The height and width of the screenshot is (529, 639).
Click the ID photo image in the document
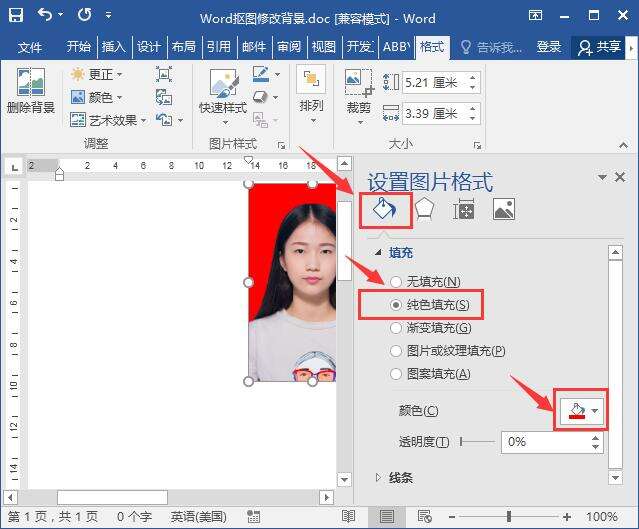[292, 282]
